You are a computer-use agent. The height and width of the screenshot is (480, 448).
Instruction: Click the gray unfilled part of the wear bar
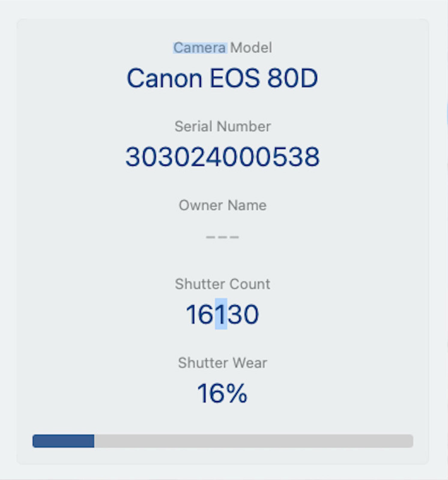253,441
